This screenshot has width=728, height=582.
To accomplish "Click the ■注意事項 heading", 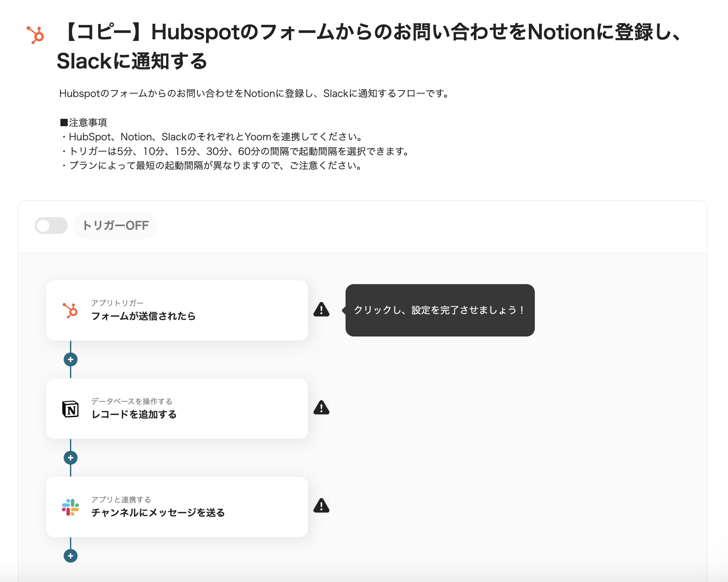I will click(83, 123).
